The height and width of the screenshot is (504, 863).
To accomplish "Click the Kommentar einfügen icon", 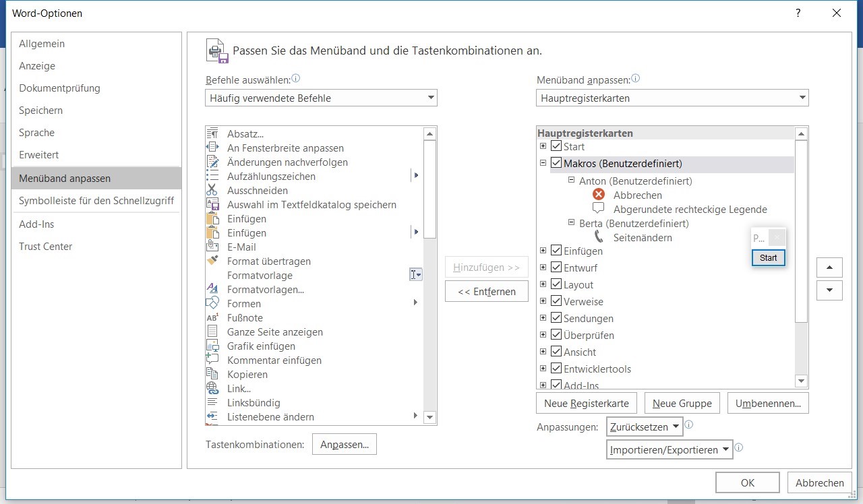I will (212, 360).
